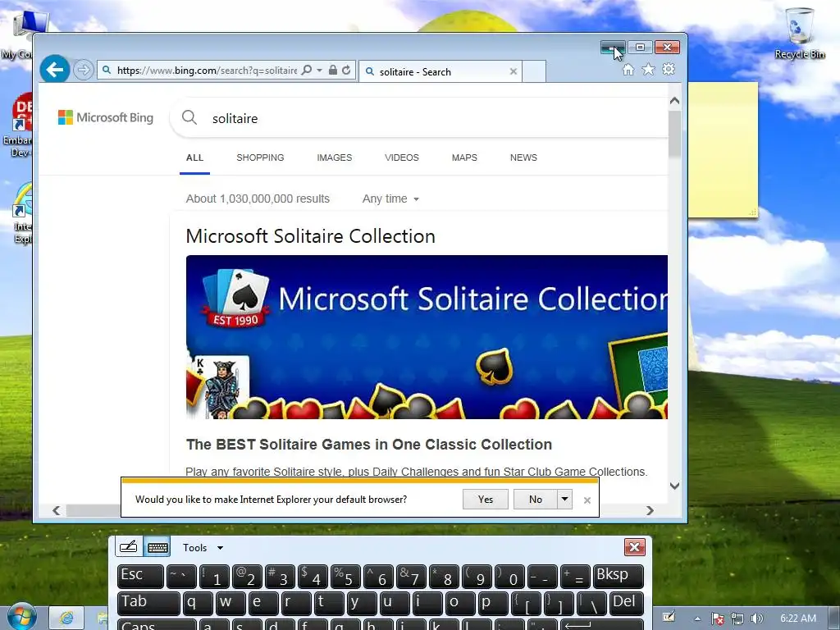Tap the Bksp key on on-screen keyboard

click(619, 577)
